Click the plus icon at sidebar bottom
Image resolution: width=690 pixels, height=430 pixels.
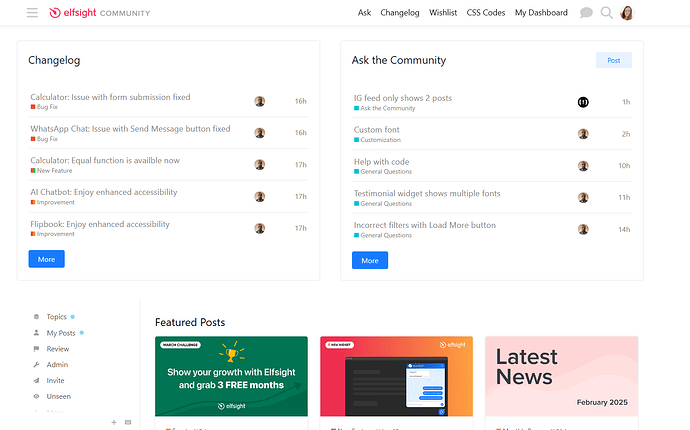point(114,422)
